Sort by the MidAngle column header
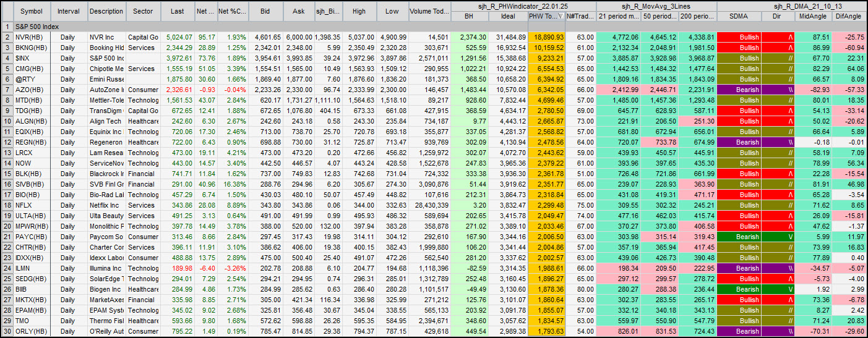The image size is (868, 338). (813, 16)
